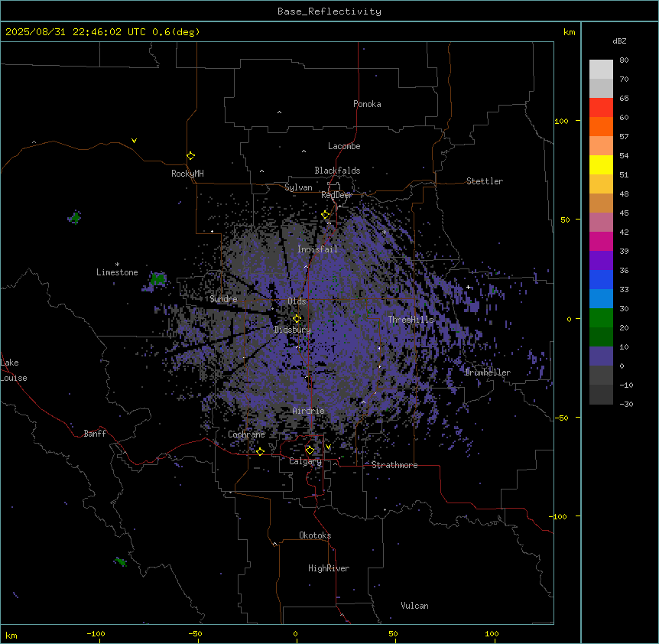Click the green radar echo in the far southwest
This screenshot has width=659, height=644.
(121, 561)
